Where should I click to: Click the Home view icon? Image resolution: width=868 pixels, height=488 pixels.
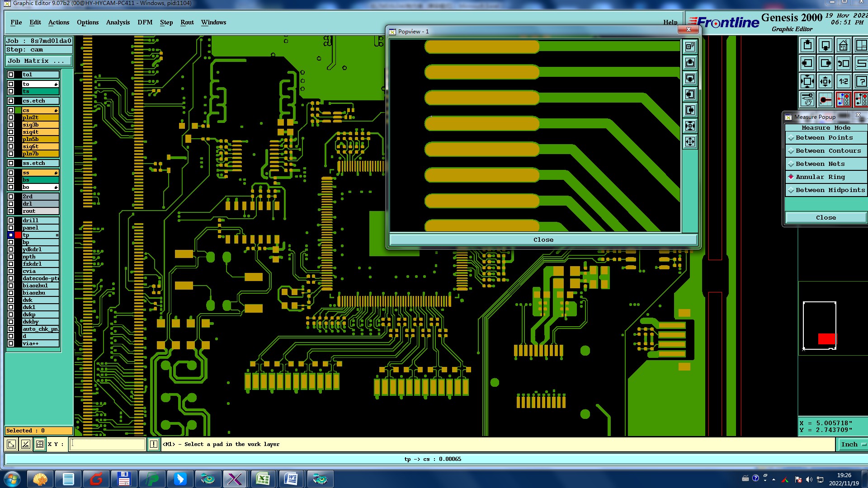coord(843,46)
